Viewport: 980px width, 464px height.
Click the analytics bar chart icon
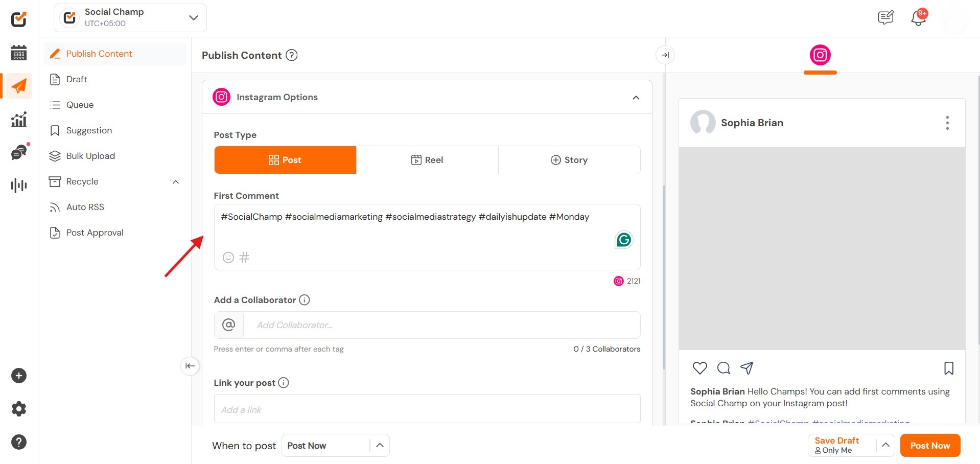[x=19, y=120]
